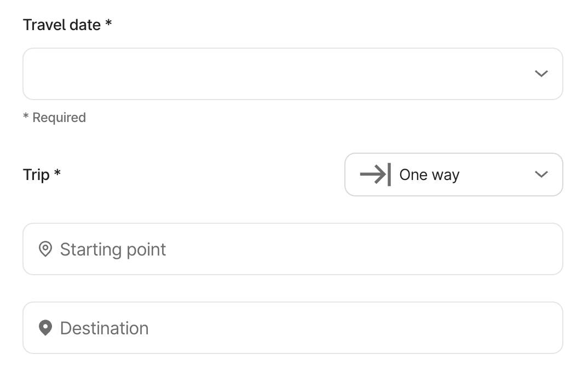Click the asterisk after Trip
The width and height of the screenshot is (588, 383).
[x=57, y=173]
